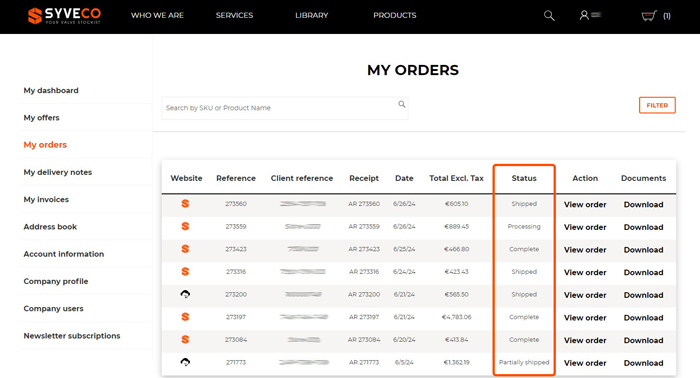Image resolution: width=700 pixels, height=378 pixels.
Task: Click the Reference column header
Action: [x=236, y=178]
